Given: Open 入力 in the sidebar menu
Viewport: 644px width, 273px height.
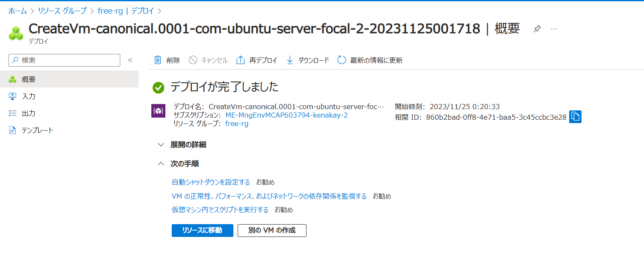Looking at the screenshot, I should pyautogui.click(x=69, y=96).
